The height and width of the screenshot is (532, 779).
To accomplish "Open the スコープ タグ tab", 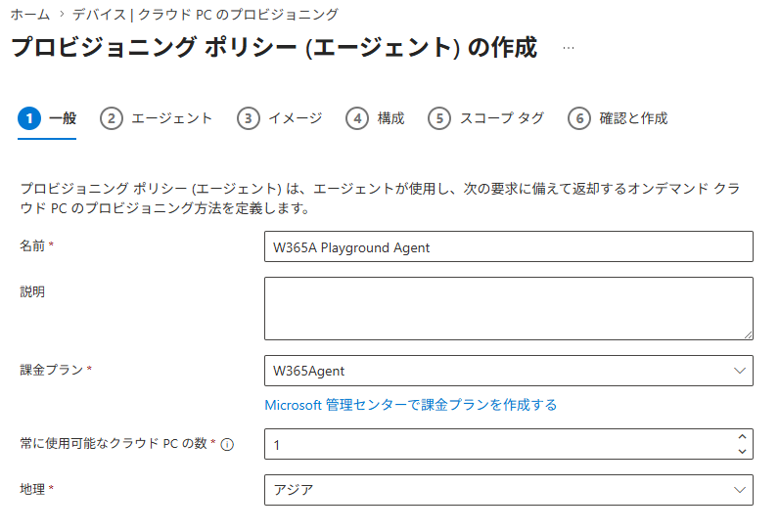I will pos(502,118).
